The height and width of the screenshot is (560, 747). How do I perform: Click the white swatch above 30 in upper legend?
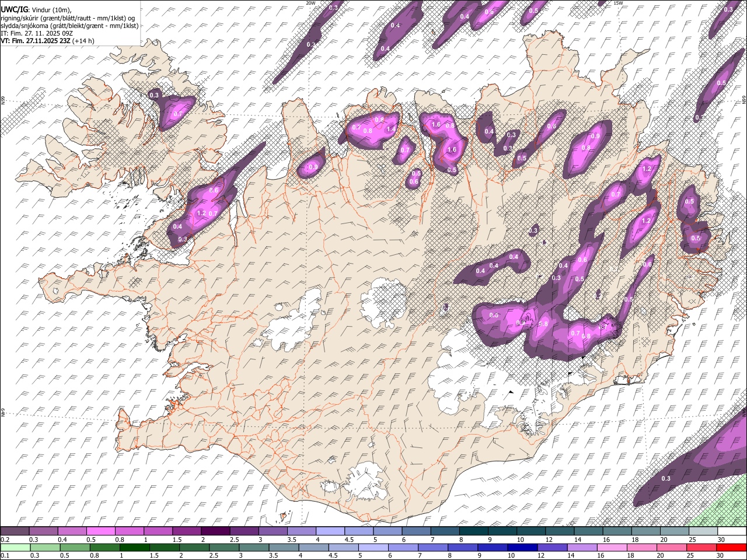[x=732, y=531]
